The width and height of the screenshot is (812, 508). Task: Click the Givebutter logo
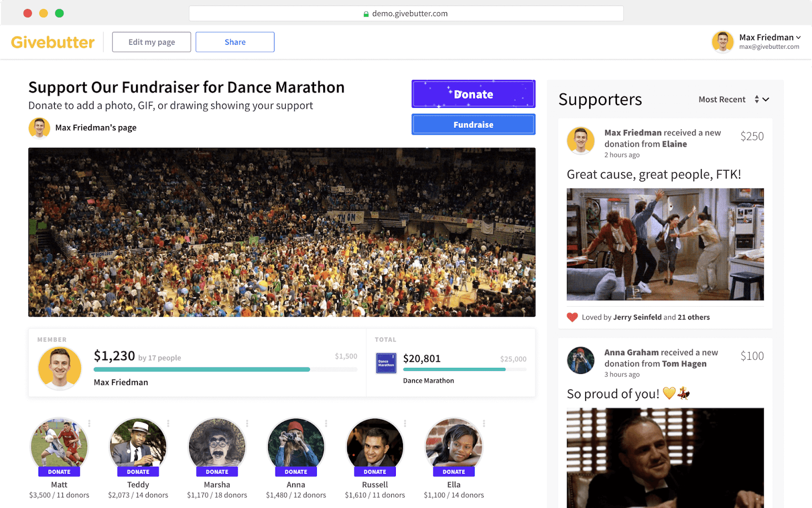pos(53,42)
